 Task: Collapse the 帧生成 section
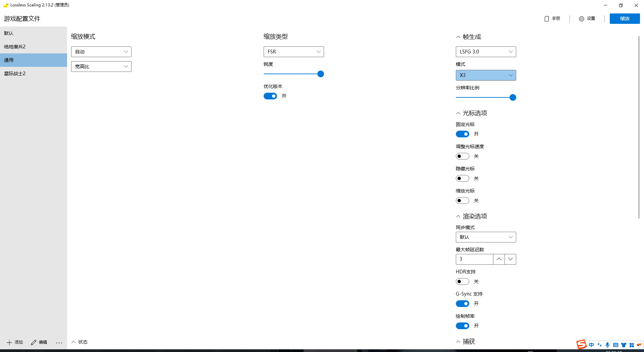point(458,37)
